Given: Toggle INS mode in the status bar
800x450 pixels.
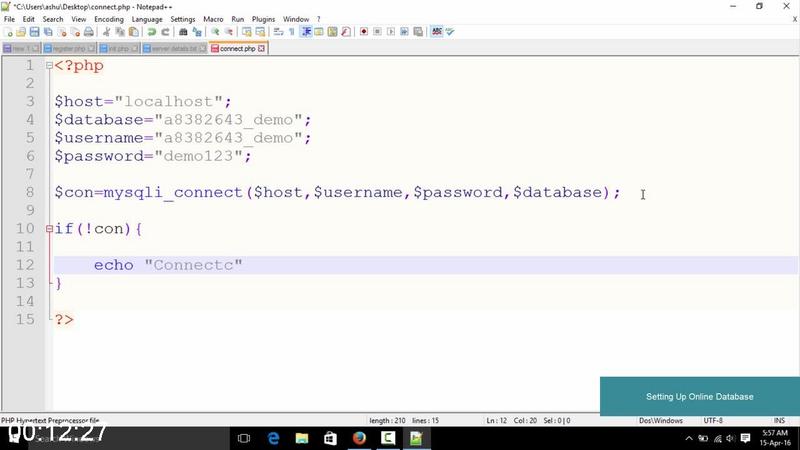Looking at the screenshot, I should click(x=779, y=421).
